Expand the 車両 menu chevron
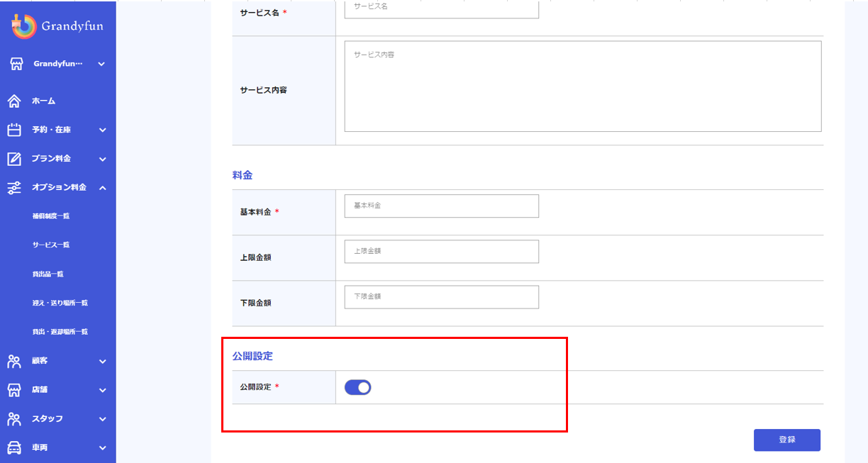The height and width of the screenshot is (463, 868). click(102, 447)
